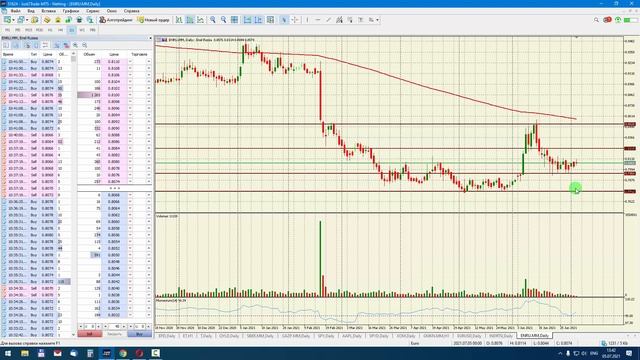This screenshot has width=640, height=360.
Task: Expand the shapes tool dropdown arrow
Action: 378,20
